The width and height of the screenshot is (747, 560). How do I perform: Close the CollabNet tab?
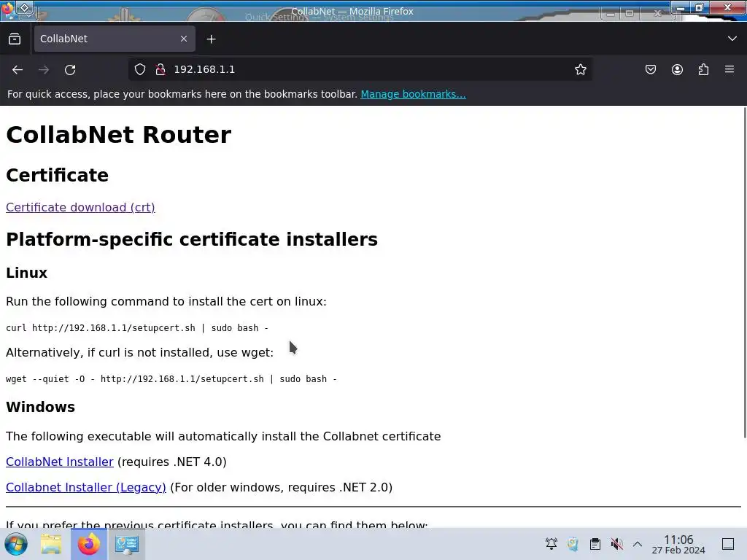[x=184, y=39]
